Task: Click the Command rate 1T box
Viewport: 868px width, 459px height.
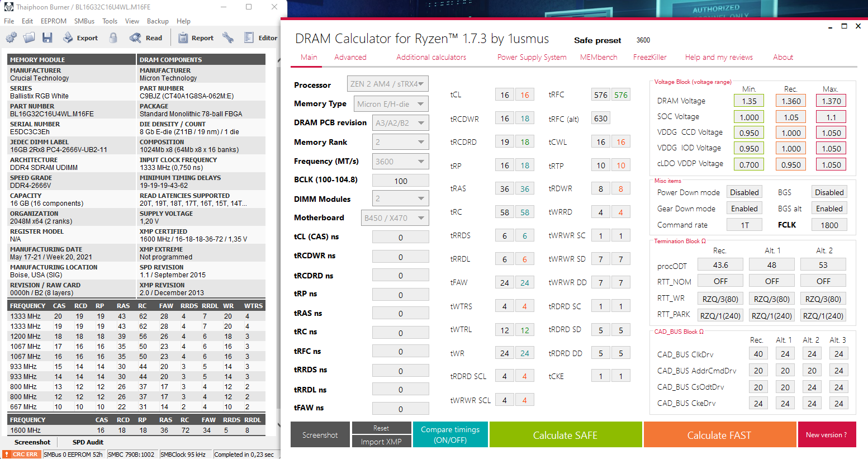Action: [744, 225]
